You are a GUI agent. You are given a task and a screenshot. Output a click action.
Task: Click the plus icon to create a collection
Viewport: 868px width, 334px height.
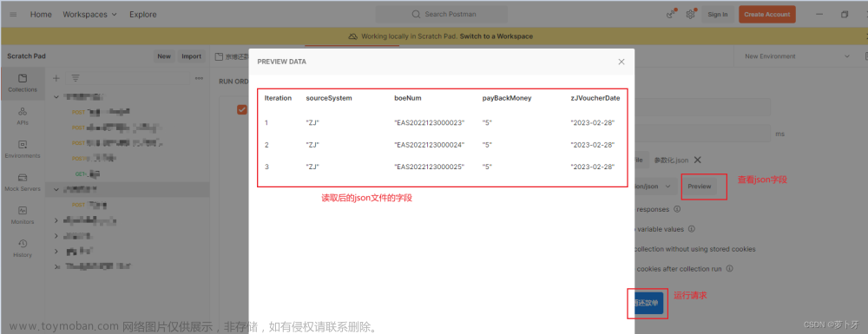[x=56, y=78]
